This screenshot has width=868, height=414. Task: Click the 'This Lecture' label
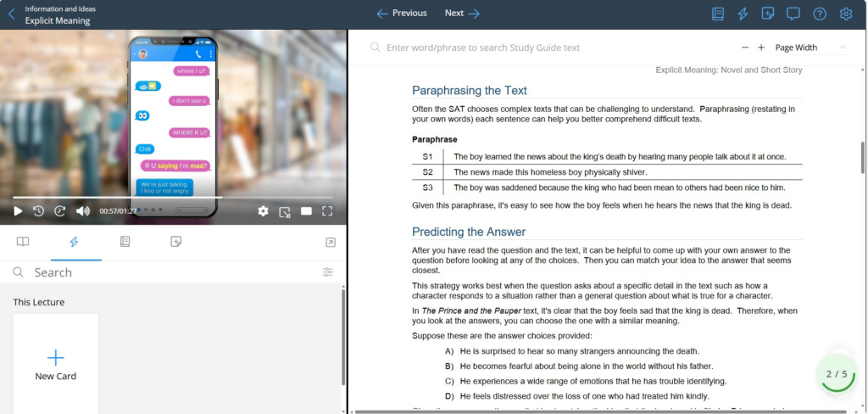tap(39, 302)
